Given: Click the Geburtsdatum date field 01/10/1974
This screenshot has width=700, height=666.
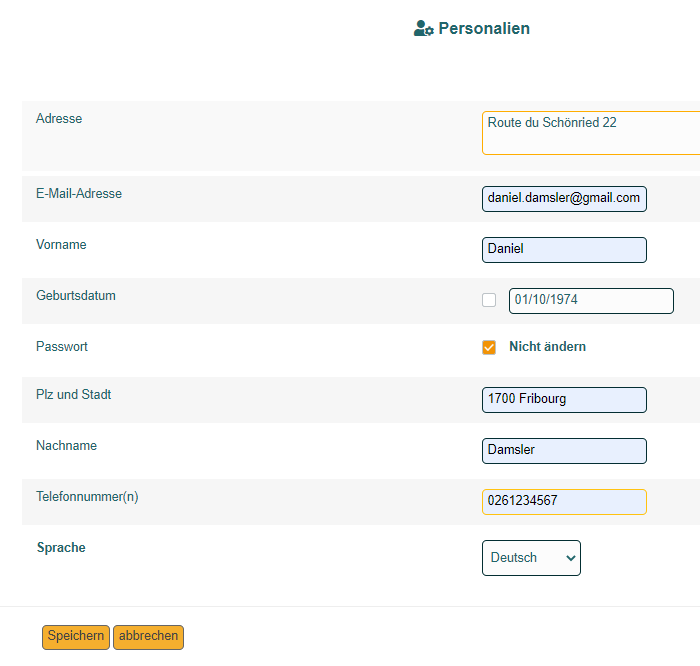Looking at the screenshot, I should click(591, 301).
